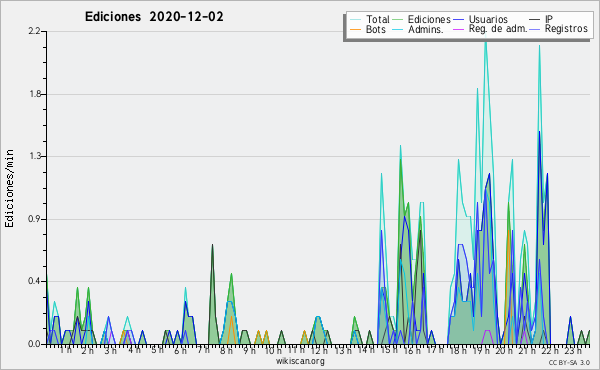Click the '20 h' x-axis label
600x370 pixels.
coord(504,351)
